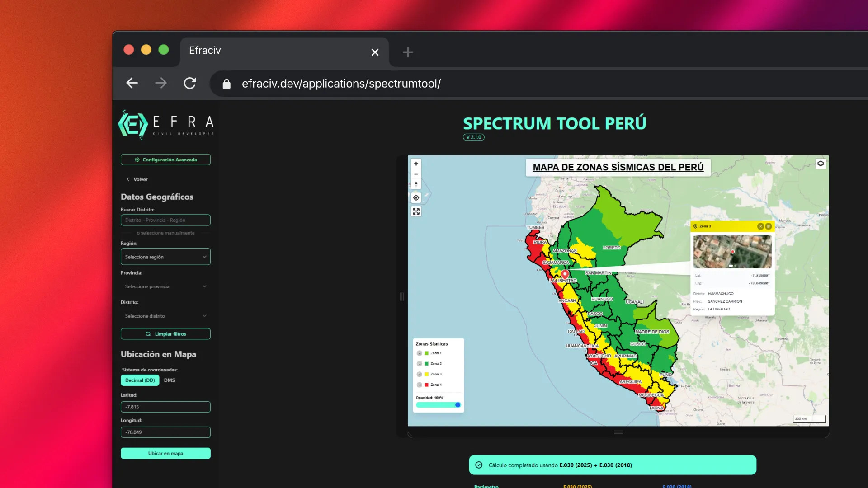868x488 pixels.
Task: Click the Latitud input showing -7.815
Action: point(165,407)
